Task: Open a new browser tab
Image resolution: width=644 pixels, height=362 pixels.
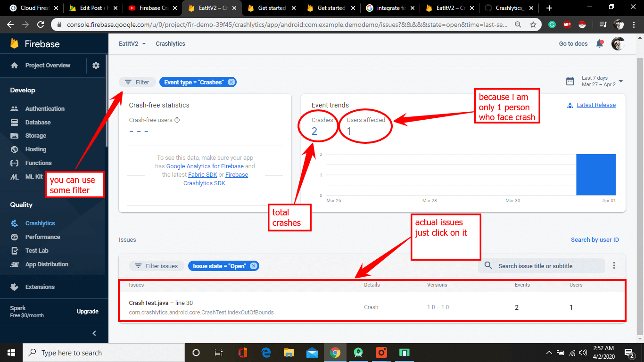Action: coord(549,8)
